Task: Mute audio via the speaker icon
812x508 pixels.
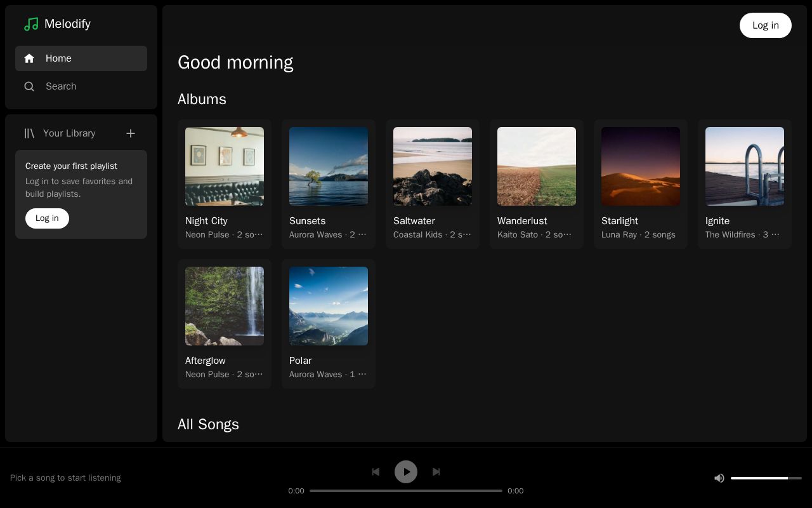Action: [x=719, y=478]
